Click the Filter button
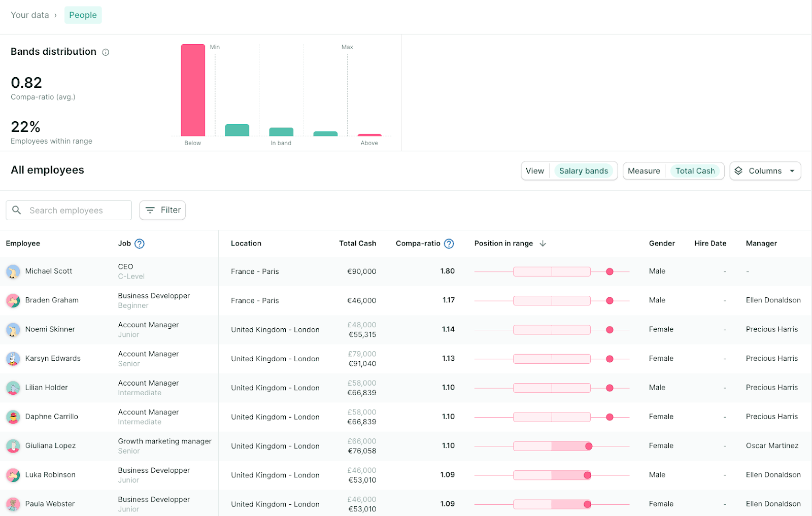The height and width of the screenshot is (516, 812). pos(162,210)
